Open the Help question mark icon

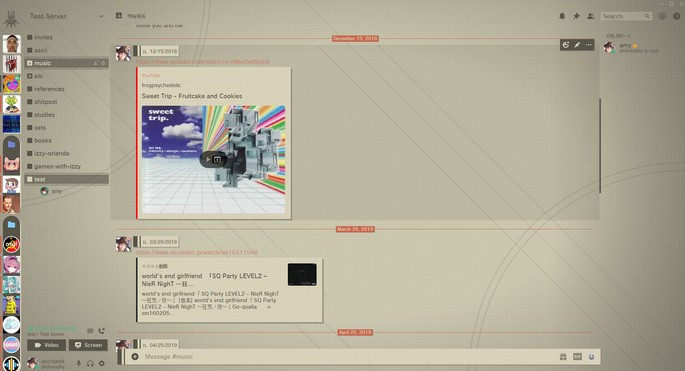[676, 16]
